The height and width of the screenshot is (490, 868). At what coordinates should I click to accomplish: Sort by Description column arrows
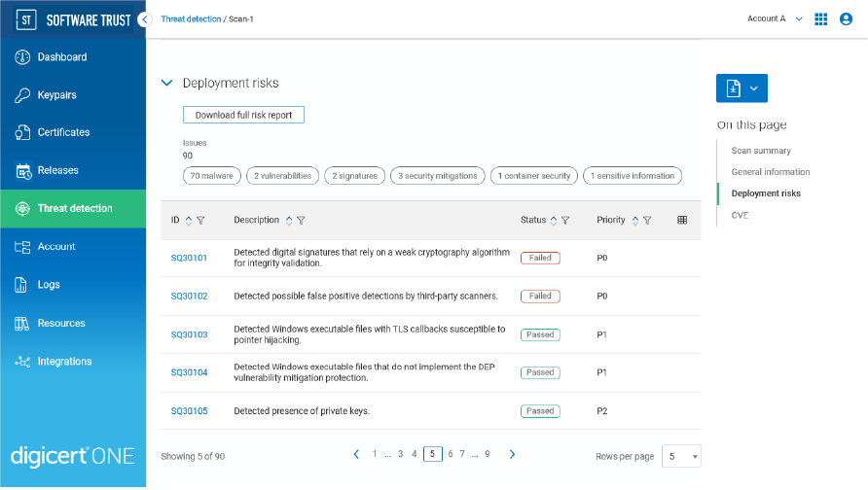tap(289, 221)
